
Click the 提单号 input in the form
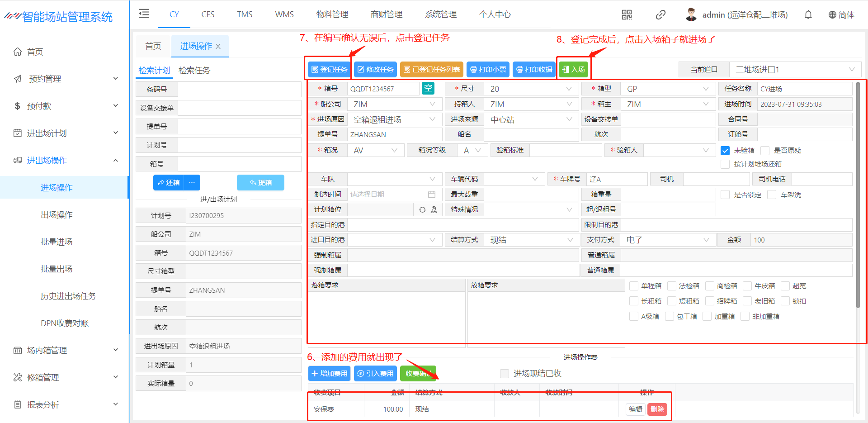pos(394,135)
